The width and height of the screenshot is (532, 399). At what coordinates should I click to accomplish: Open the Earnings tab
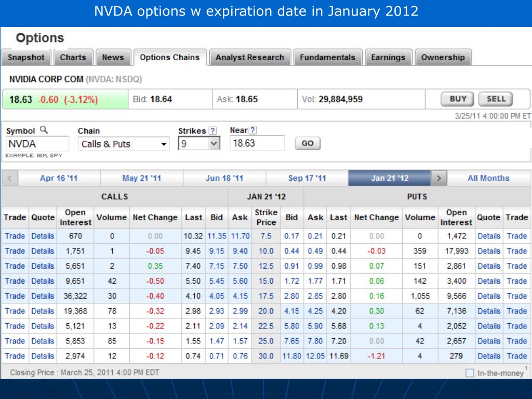(388, 57)
